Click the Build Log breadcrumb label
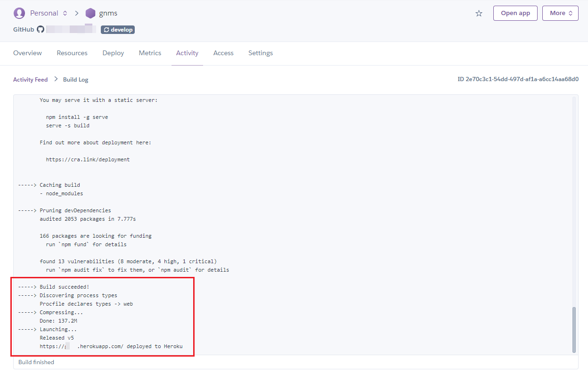The width and height of the screenshot is (588, 375). coord(76,80)
